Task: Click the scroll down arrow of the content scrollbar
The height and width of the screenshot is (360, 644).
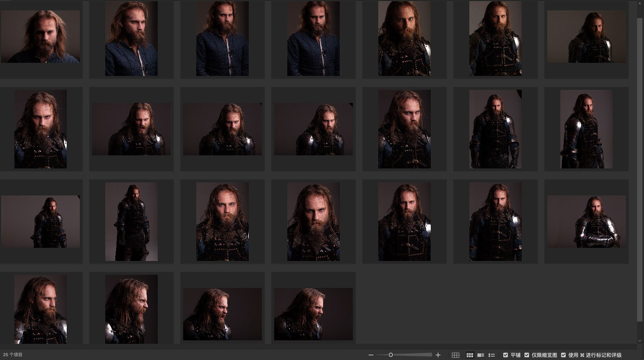Action: (640, 341)
